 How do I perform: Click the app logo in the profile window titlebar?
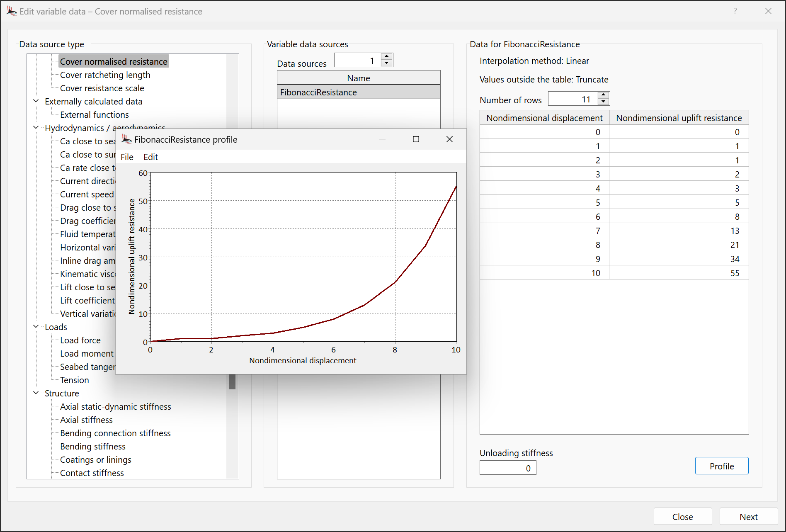point(126,139)
